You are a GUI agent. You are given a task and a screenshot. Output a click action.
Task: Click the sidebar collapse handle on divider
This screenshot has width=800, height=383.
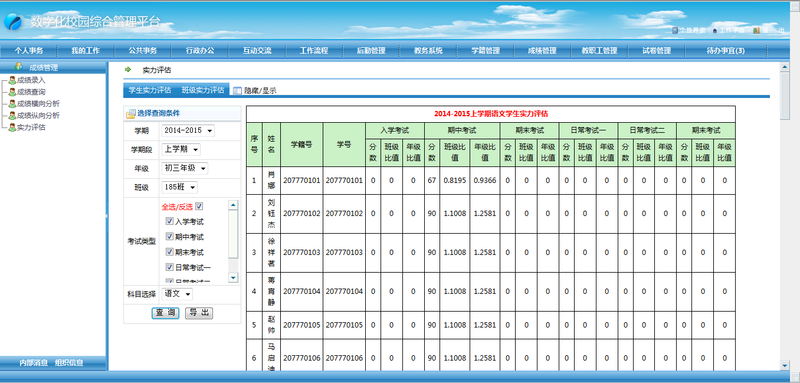coord(107,216)
